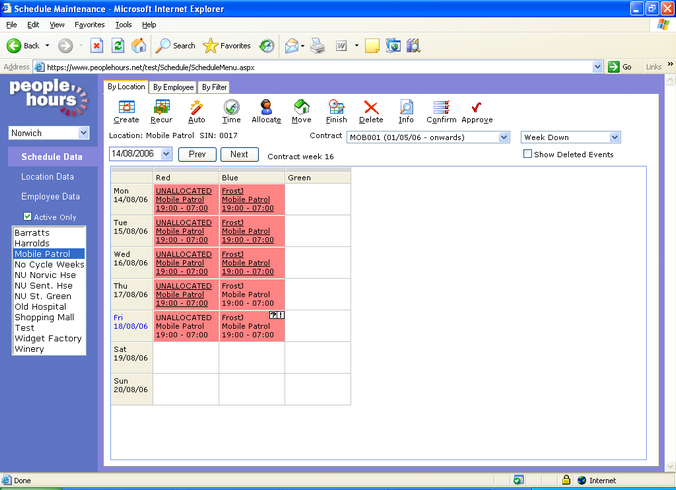Expand the Week Down dropdown
Screen dimensions: 676x490
pyautogui.click(x=614, y=136)
